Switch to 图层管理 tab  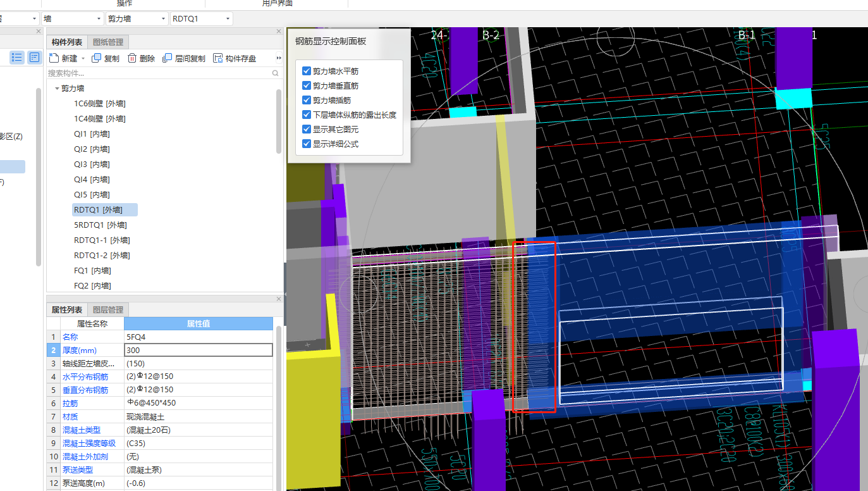(108, 310)
